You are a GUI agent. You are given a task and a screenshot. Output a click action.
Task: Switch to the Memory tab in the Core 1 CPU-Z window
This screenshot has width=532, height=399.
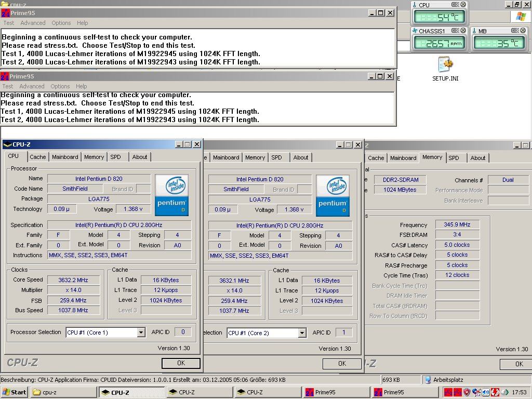click(x=94, y=157)
